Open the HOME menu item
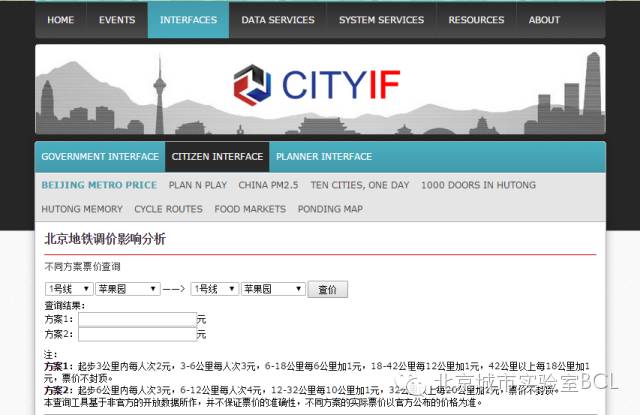Image resolution: width=640 pixels, height=415 pixels. (x=61, y=20)
